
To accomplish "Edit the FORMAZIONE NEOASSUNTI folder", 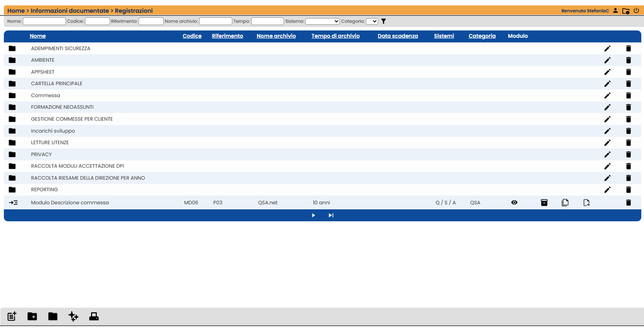I will click(607, 107).
